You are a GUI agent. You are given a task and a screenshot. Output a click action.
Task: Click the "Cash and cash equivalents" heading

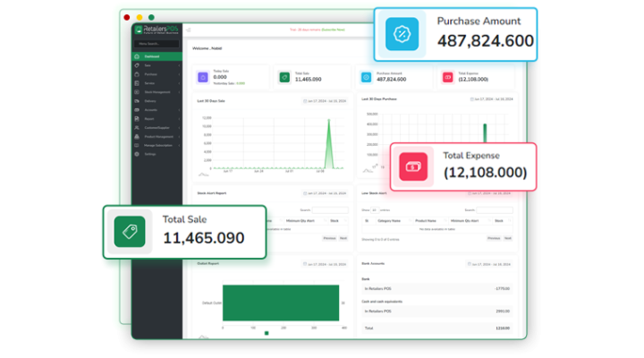(x=382, y=302)
